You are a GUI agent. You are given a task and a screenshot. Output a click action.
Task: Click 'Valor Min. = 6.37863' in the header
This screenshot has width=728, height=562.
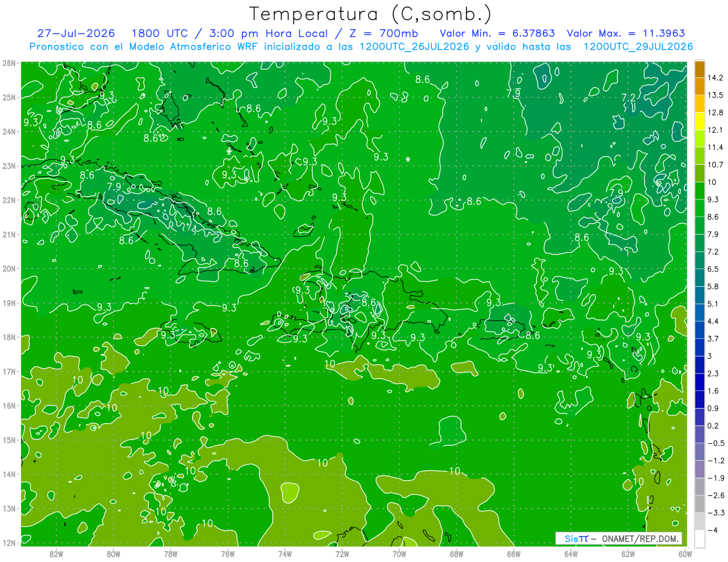click(x=497, y=33)
